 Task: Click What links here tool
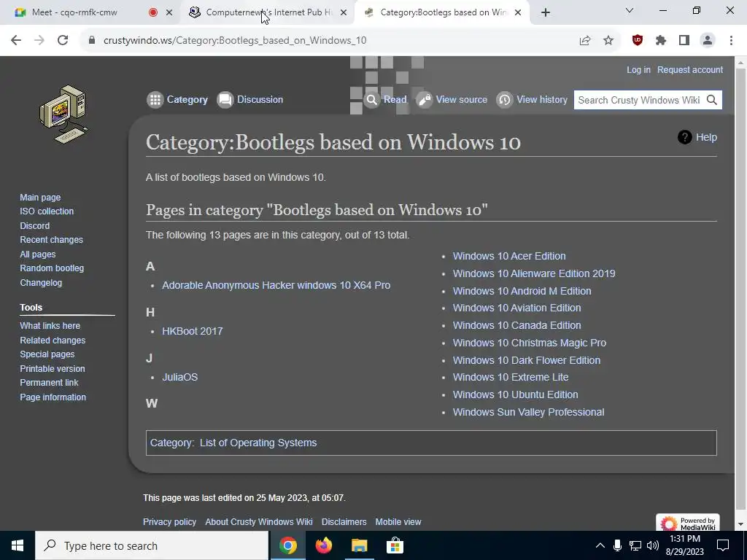pyautogui.click(x=50, y=326)
